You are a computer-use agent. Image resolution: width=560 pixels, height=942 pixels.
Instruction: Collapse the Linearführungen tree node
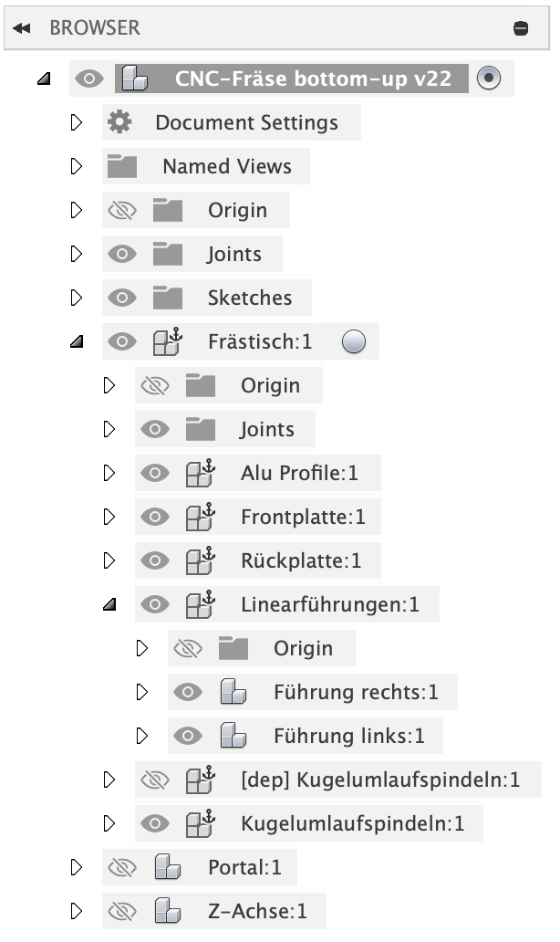pyautogui.click(x=109, y=604)
